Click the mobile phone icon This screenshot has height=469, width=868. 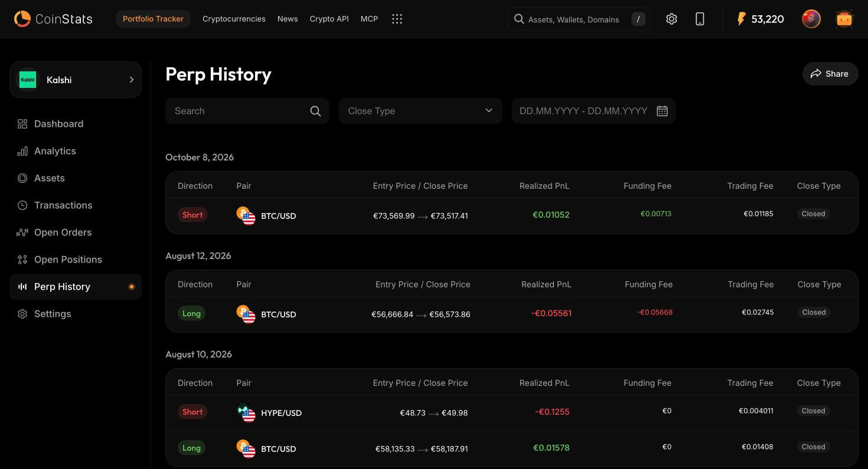click(x=700, y=19)
